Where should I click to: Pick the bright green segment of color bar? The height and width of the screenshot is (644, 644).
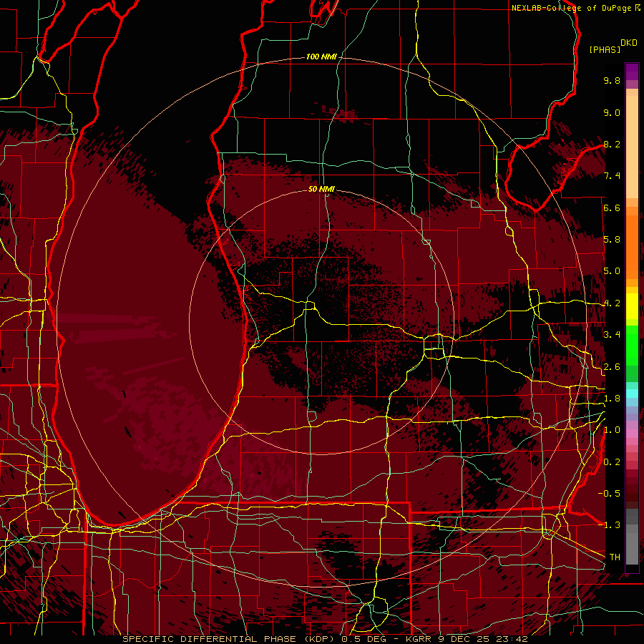tap(632, 345)
